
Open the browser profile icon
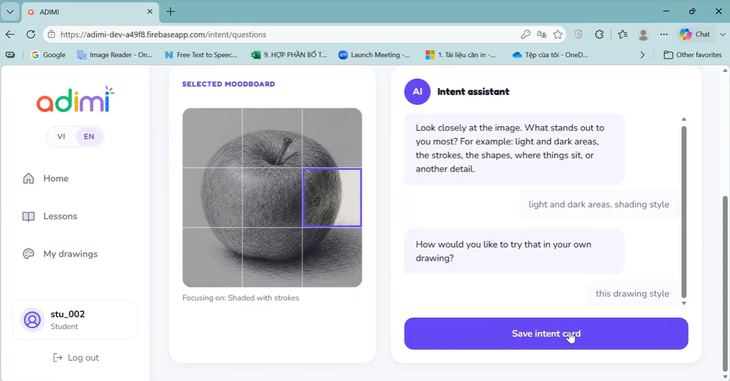pos(643,34)
